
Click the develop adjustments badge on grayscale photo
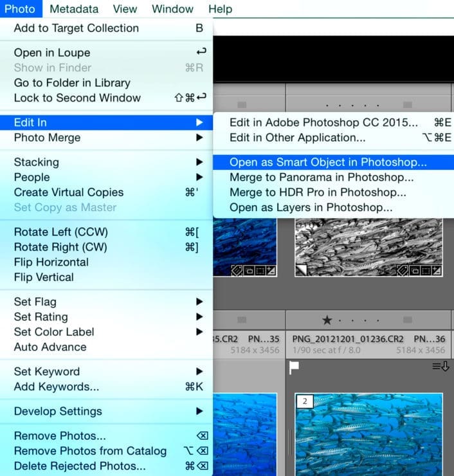pos(436,270)
